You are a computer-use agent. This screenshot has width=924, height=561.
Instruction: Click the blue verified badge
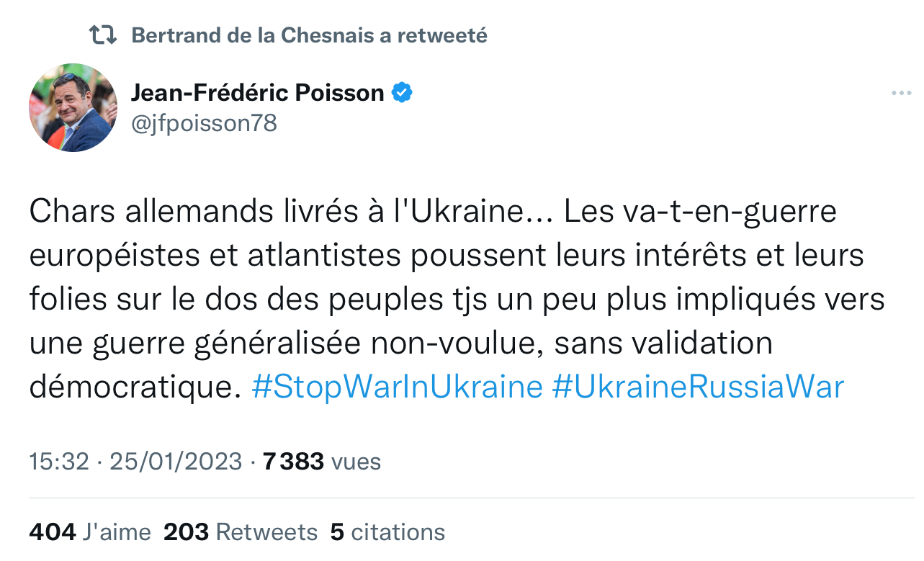pos(401,93)
